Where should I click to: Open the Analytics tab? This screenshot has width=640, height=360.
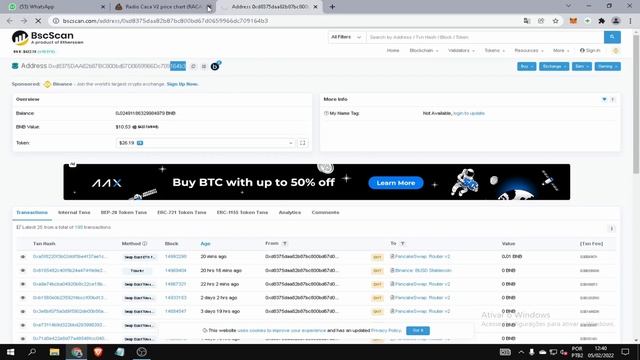(290, 213)
